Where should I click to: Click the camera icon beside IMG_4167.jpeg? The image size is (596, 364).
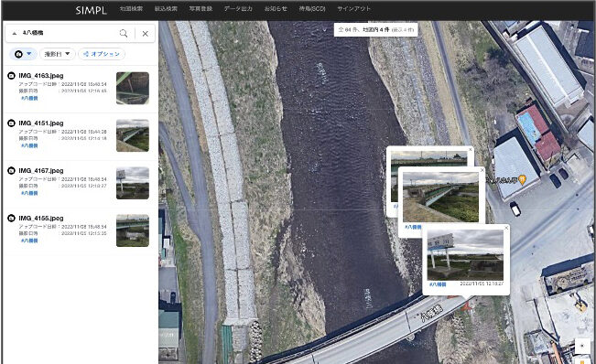pos(11,170)
